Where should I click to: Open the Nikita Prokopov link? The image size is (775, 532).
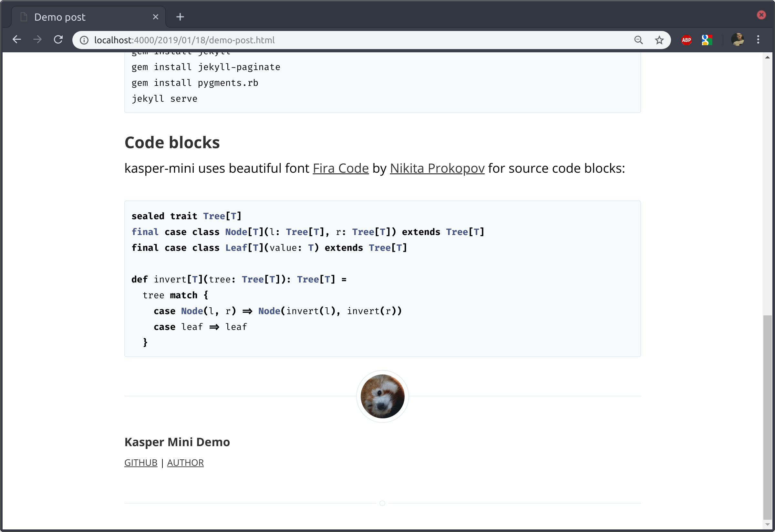click(x=437, y=168)
